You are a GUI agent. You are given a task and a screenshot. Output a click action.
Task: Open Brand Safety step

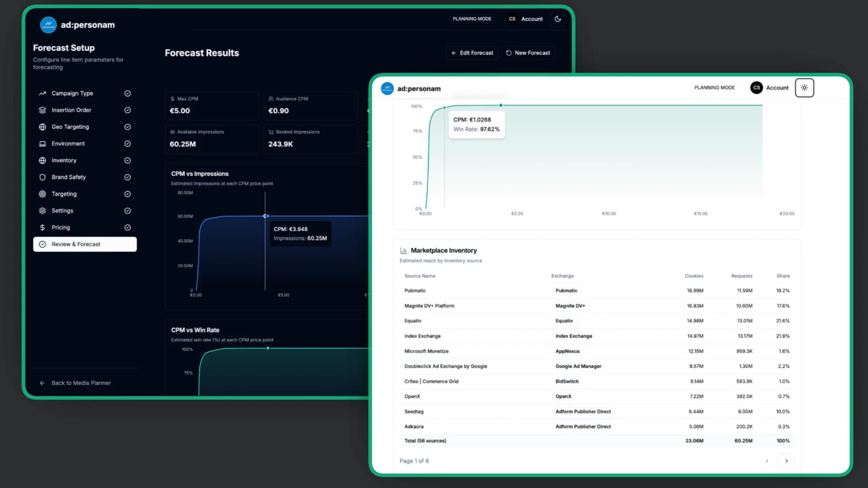(x=85, y=177)
